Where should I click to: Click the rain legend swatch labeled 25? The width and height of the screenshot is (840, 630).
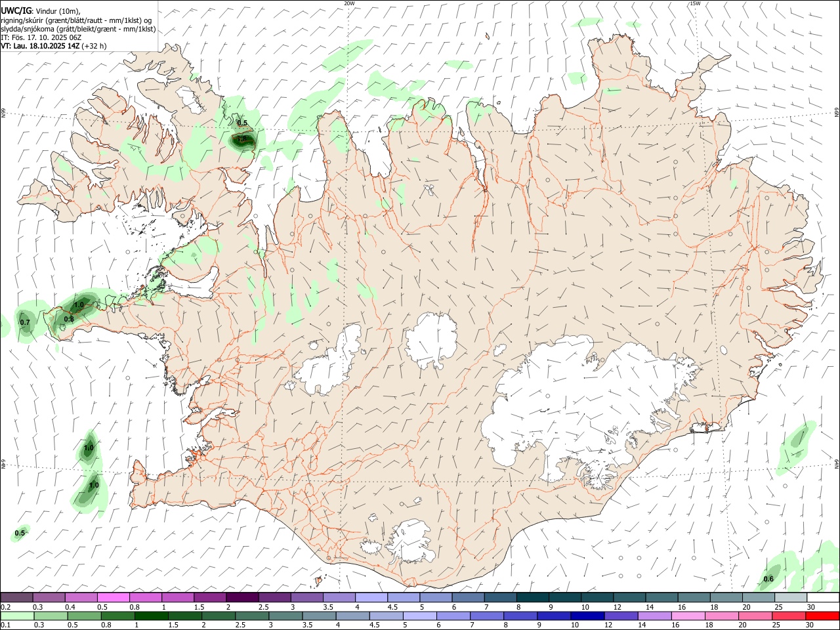coord(787,616)
